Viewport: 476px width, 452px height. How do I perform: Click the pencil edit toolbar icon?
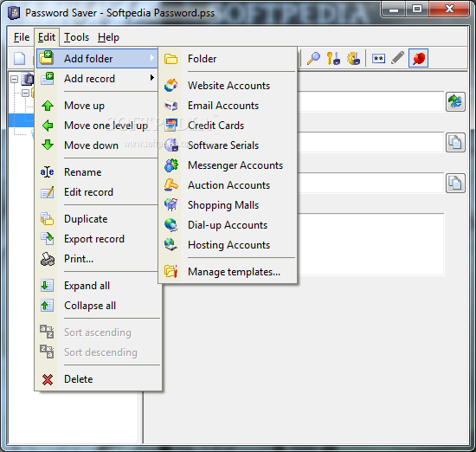pos(398,58)
